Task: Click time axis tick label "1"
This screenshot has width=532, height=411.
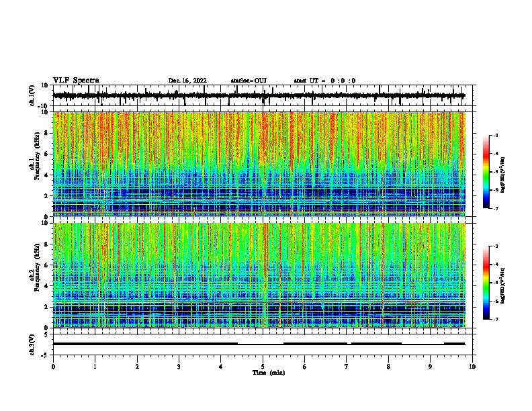Action: (x=95, y=367)
